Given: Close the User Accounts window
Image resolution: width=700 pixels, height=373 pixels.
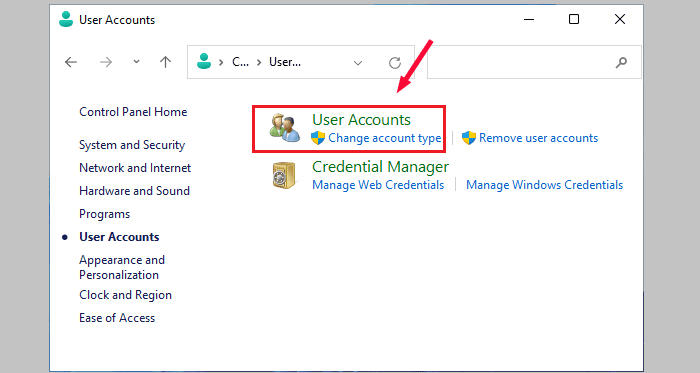Looking at the screenshot, I should [x=620, y=19].
